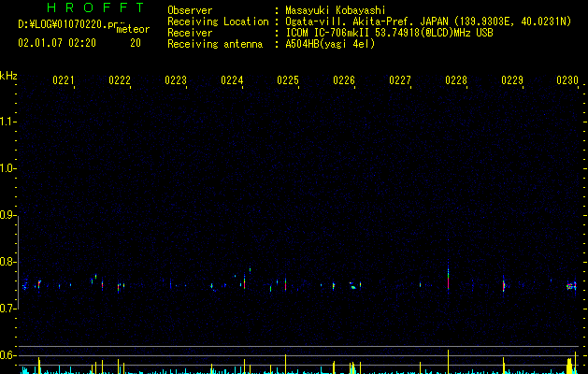Click the 0.8 kHz axis label
This screenshot has width=588, height=374.
[7, 262]
